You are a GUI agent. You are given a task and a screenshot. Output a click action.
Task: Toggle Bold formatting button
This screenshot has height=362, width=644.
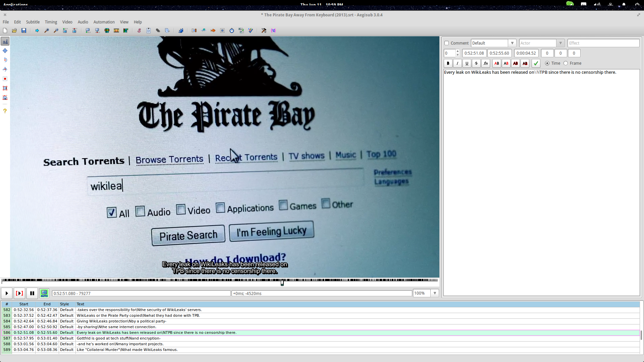click(x=448, y=63)
